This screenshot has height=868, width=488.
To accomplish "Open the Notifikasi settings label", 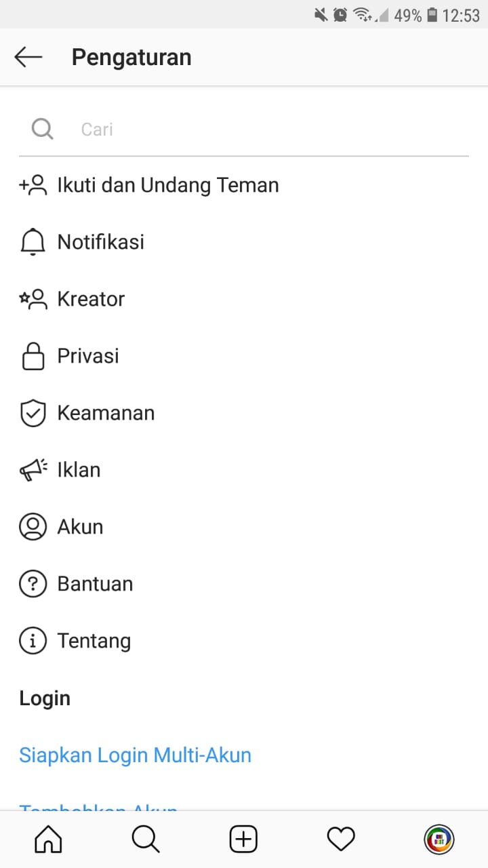I will [x=101, y=242].
